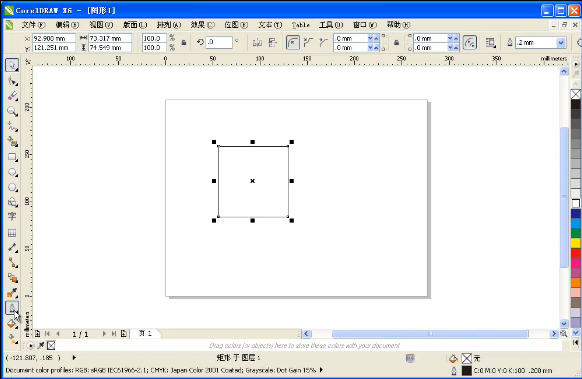Click the color proofing icon in status bar
The image size is (582, 379).
pyautogui.click(x=410, y=358)
